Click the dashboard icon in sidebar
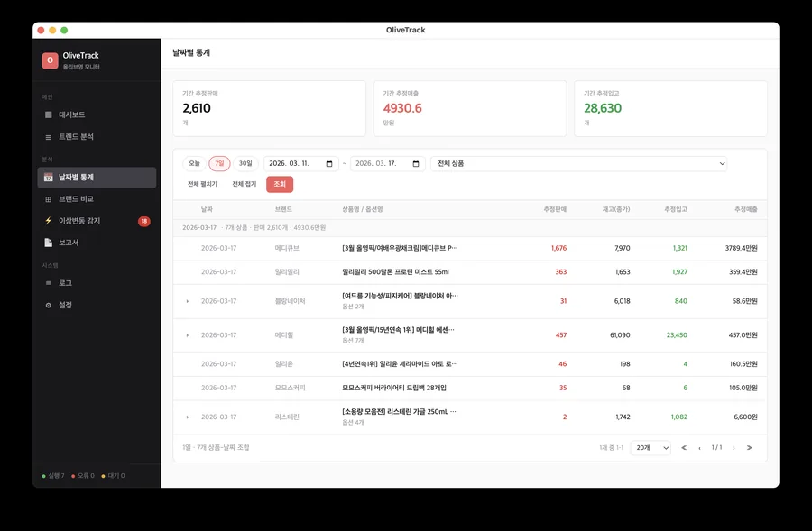Screen dimensions: 812x531 click(49, 115)
